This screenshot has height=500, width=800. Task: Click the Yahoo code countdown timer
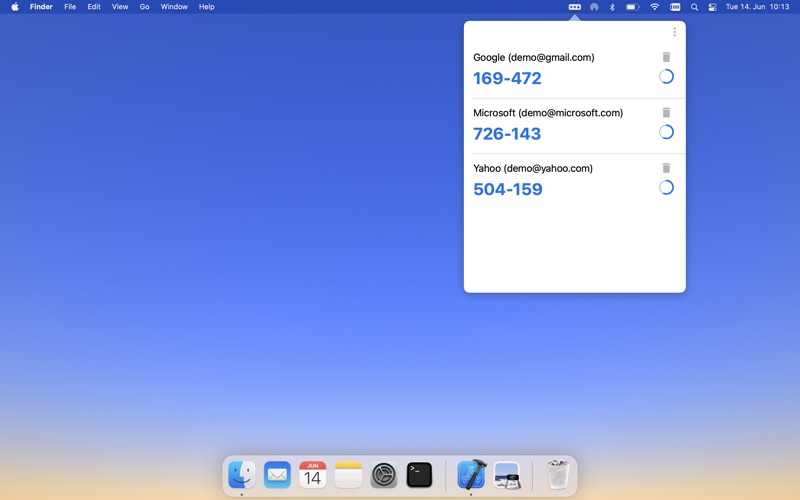tap(666, 188)
